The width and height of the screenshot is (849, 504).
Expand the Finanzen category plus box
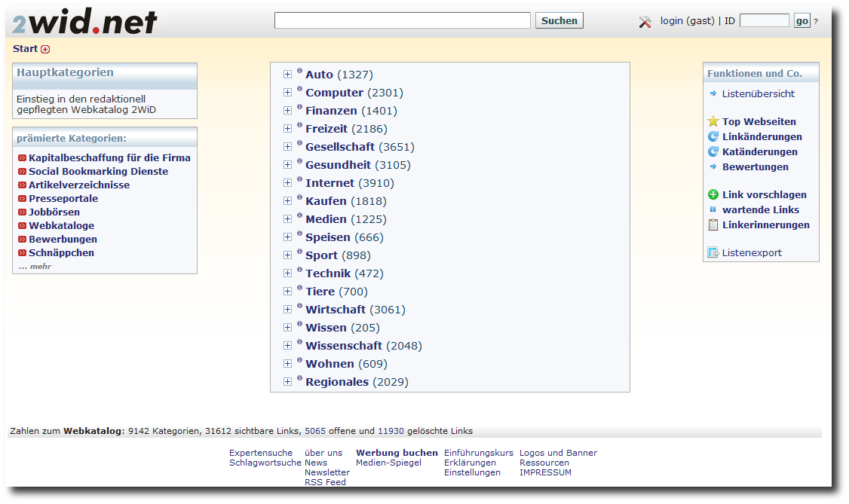coord(287,110)
